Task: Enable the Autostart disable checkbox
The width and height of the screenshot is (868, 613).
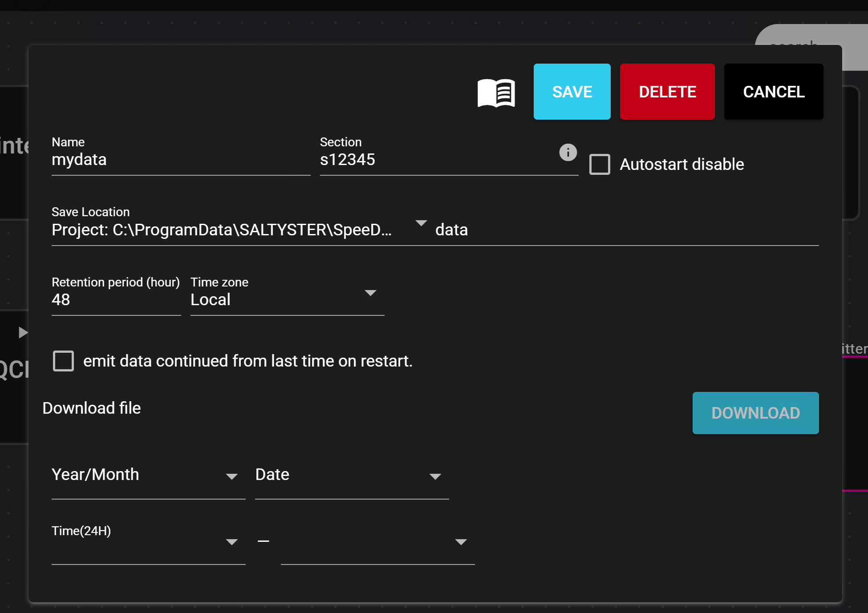Action: tap(600, 164)
